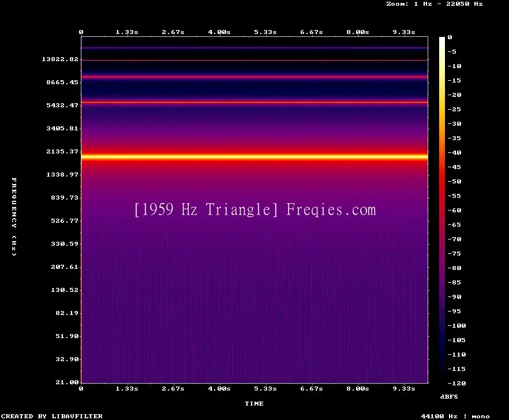This screenshot has width=509, height=420.
Task: Select the 1.33s label on the upper time axis
Action: (127, 32)
